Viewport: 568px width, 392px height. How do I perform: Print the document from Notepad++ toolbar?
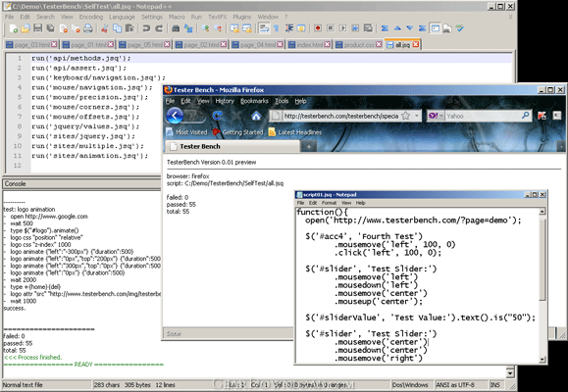(x=88, y=28)
